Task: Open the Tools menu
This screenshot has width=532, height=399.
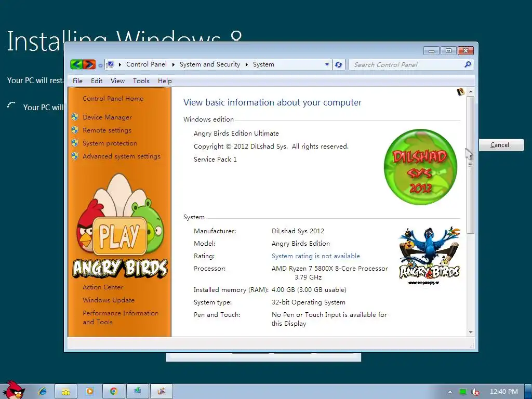Action: [x=141, y=81]
